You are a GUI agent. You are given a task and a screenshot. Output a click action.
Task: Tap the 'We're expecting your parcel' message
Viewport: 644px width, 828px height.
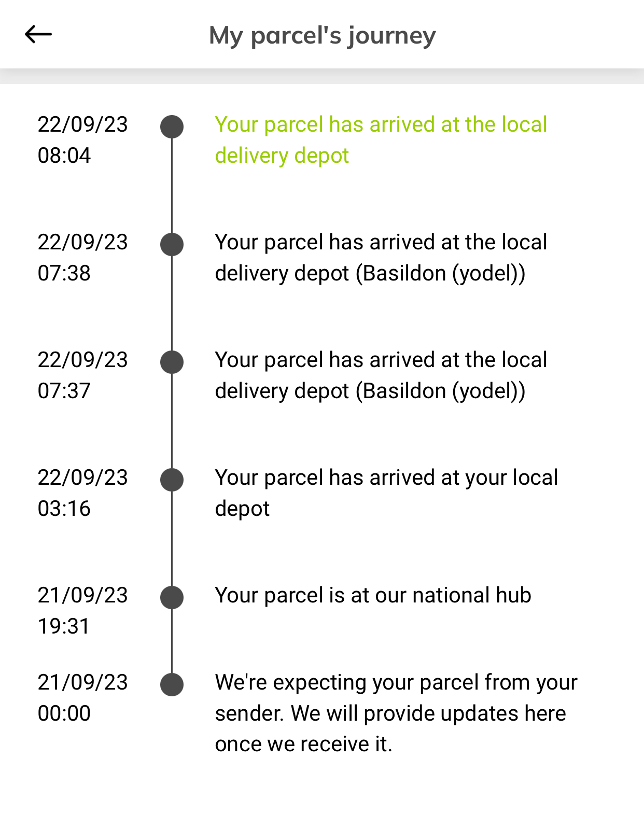(396, 713)
